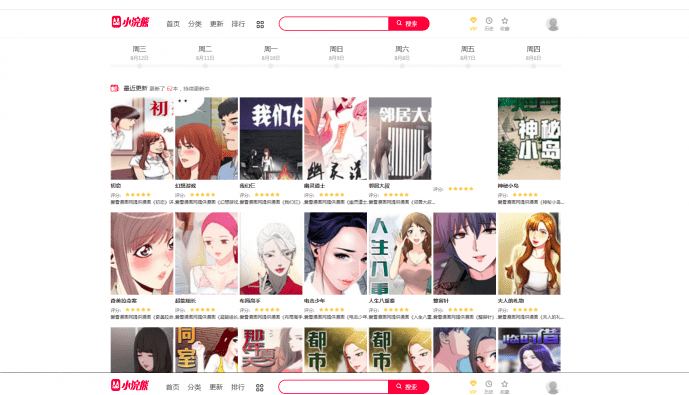689x395 pixels.
Task: Click the five-star rating under 神秘小岛
Action: 525,195
